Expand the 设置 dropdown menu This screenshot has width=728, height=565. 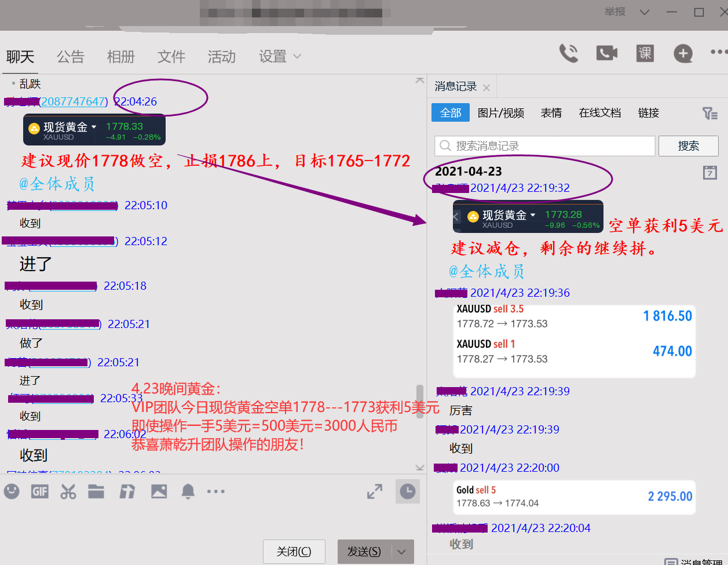280,57
